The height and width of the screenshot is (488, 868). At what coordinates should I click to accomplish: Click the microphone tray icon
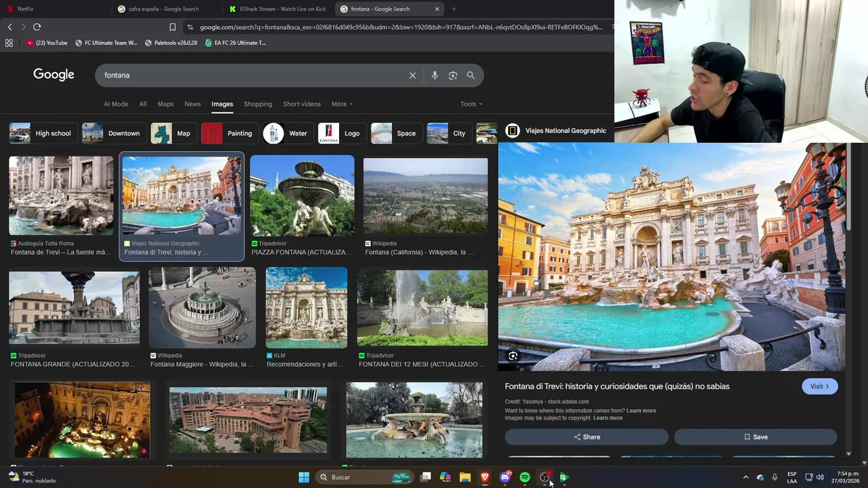(774, 477)
